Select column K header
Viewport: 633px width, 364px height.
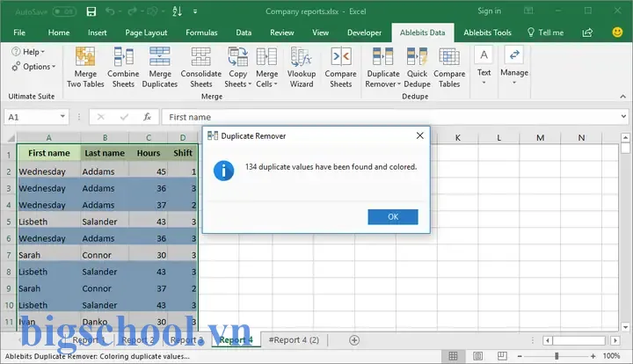(x=457, y=138)
